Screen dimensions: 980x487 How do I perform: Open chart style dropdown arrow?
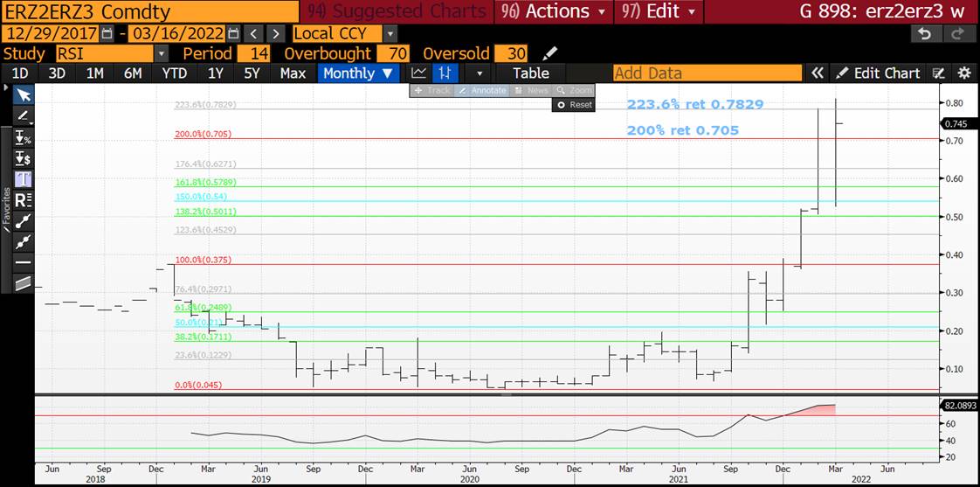click(480, 73)
